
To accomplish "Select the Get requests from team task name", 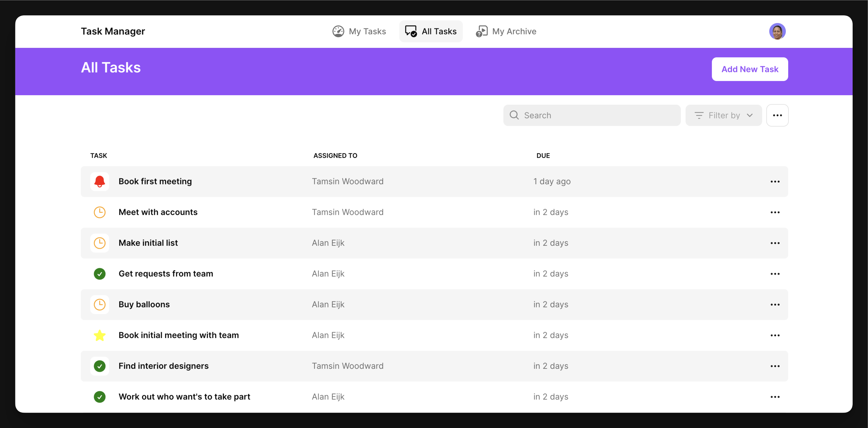I will click(x=165, y=274).
